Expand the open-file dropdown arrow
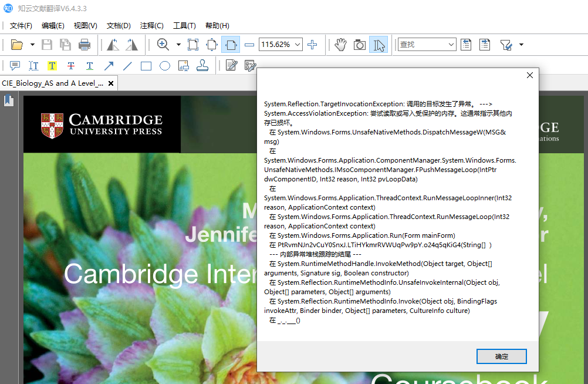588x384 pixels. point(32,45)
